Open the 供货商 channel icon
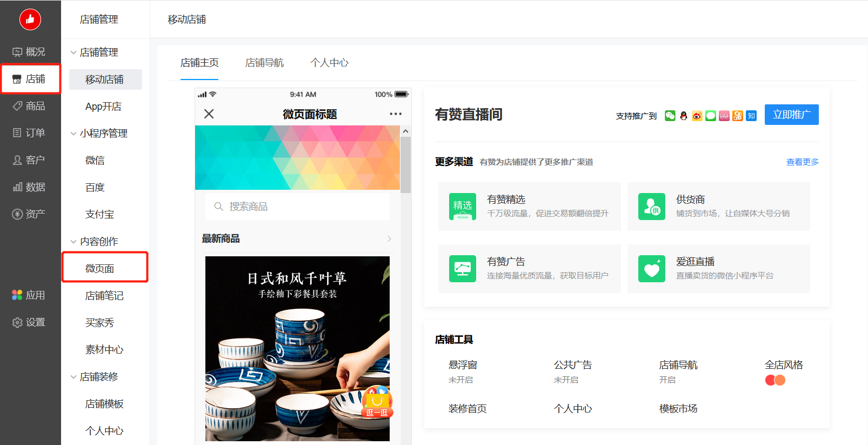The width and height of the screenshot is (868, 445). pyautogui.click(x=652, y=207)
